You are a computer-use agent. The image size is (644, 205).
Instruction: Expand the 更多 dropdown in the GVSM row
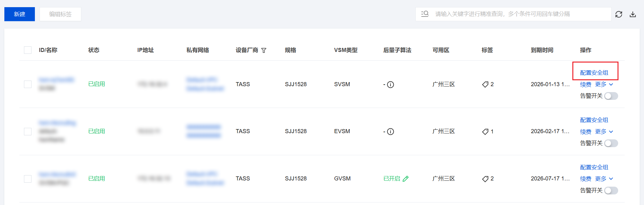[x=604, y=179]
